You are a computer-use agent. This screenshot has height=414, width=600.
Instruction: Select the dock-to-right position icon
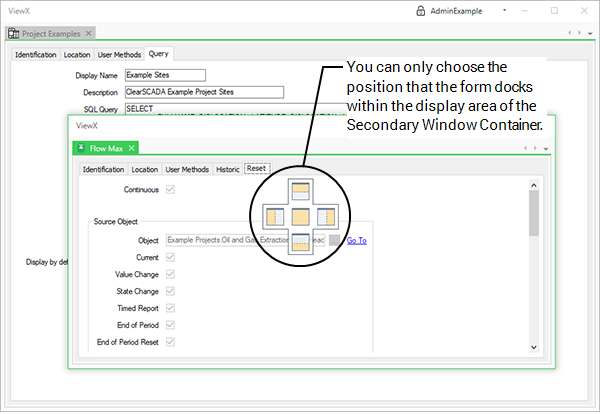327,217
